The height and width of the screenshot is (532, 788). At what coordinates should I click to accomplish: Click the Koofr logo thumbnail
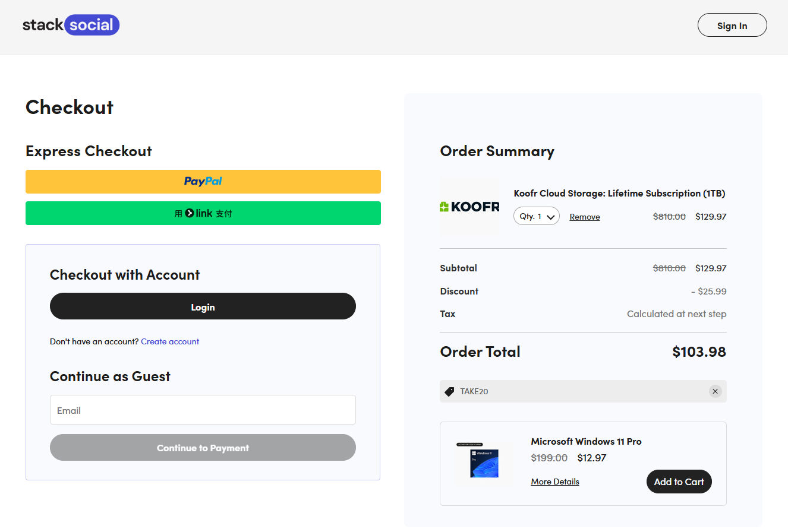pyautogui.click(x=469, y=207)
